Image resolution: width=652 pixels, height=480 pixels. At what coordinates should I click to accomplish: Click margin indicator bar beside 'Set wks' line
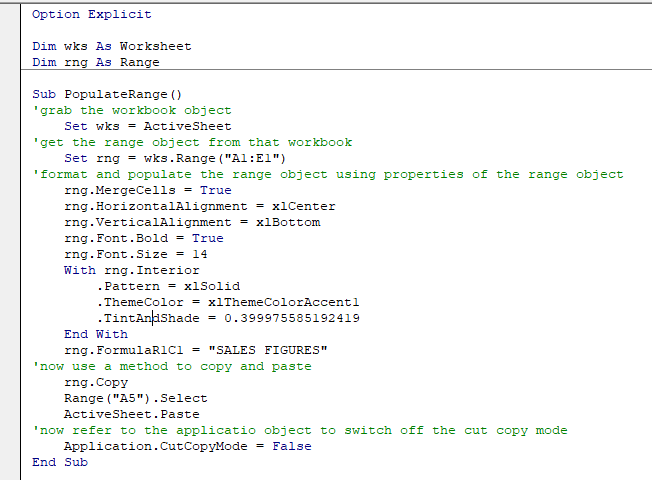(10, 126)
